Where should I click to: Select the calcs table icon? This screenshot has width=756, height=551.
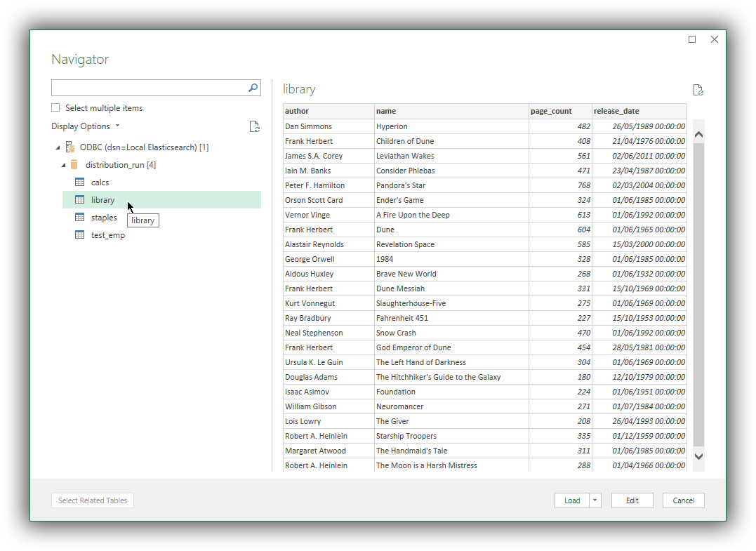click(x=79, y=182)
